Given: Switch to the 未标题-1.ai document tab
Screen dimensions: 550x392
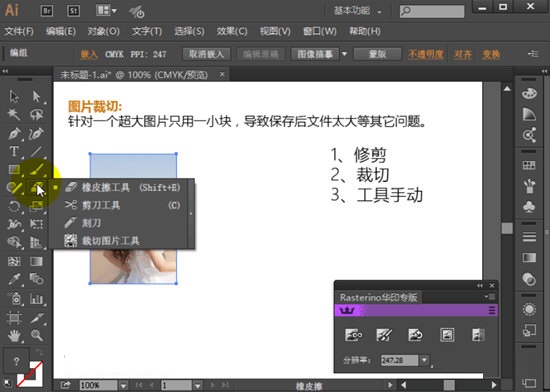Looking at the screenshot, I should tap(134, 75).
